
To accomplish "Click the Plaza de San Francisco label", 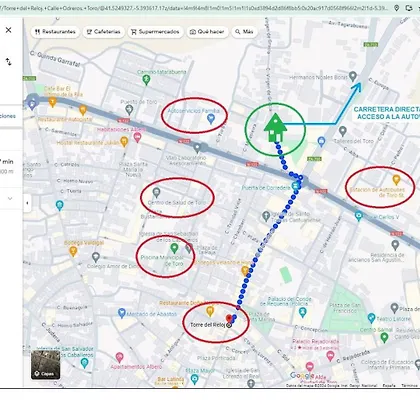I will pos(345,308).
